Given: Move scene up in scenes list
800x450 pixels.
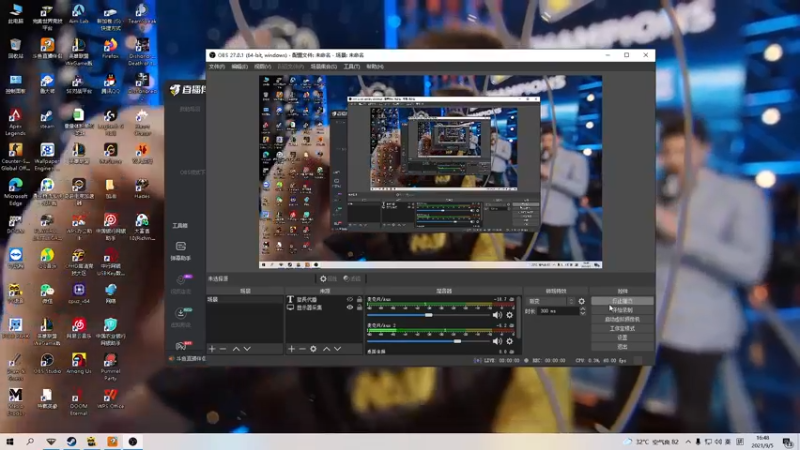Looking at the screenshot, I should click(236, 349).
